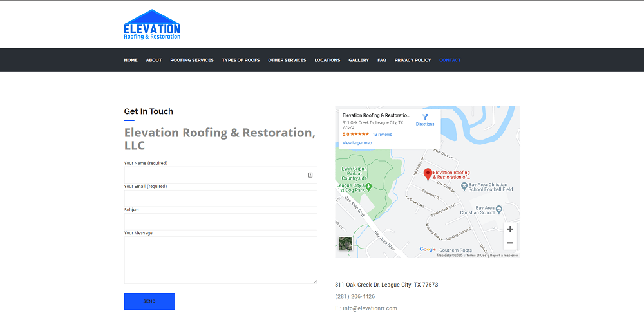The width and height of the screenshot is (644, 320).
Task: Zoom in on the map
Action: pyautogui.click(x=510, y=229)
